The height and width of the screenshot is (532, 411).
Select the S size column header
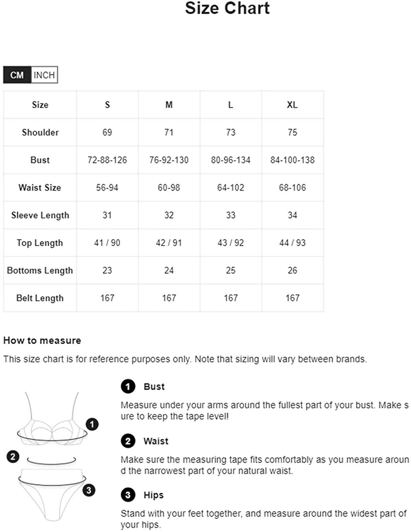point(107,105)
